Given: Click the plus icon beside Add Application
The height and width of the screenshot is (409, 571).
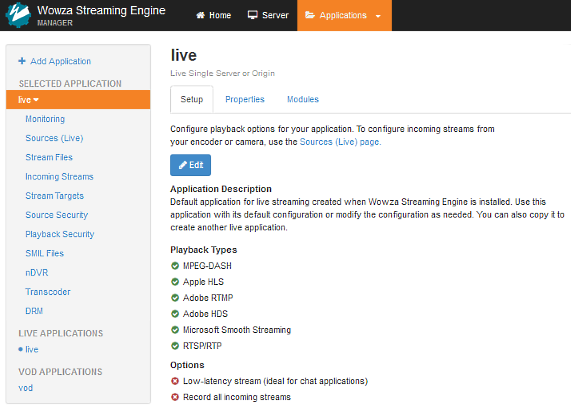Looking at the screenshot, I should coord(22,61).
